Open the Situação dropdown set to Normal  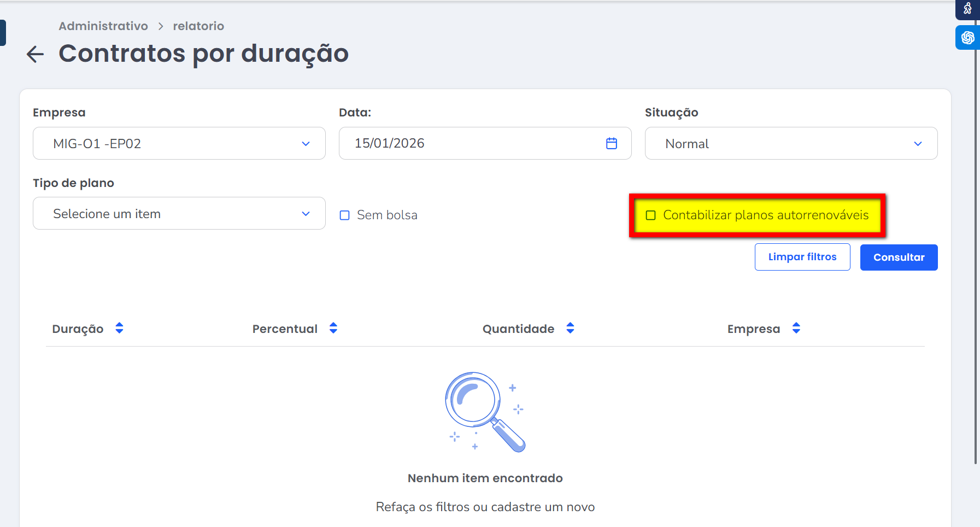790,143
